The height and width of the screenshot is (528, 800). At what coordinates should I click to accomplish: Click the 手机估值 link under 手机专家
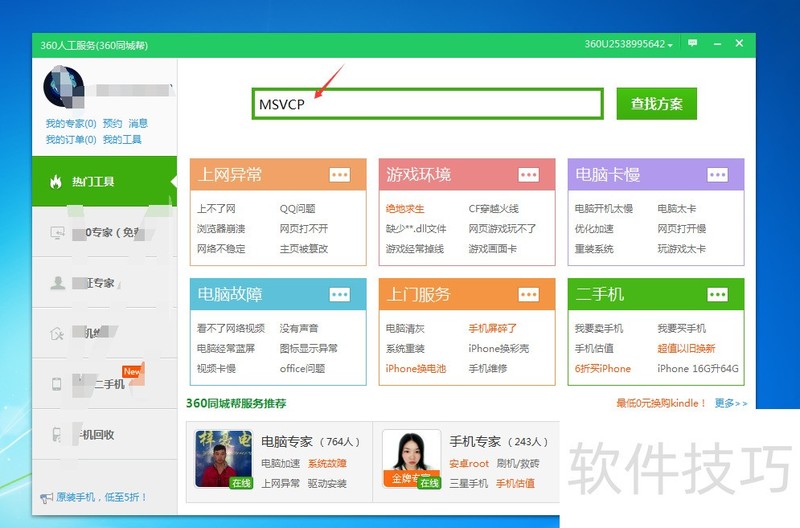tap(515, 483)
